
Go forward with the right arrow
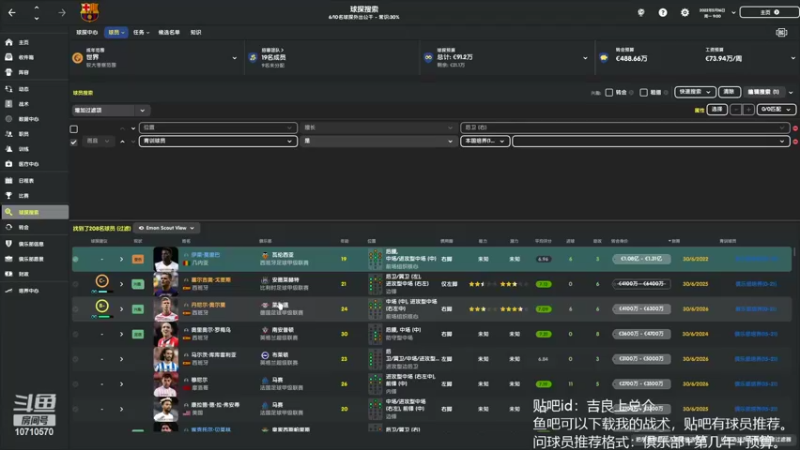[x=62, y=12]
